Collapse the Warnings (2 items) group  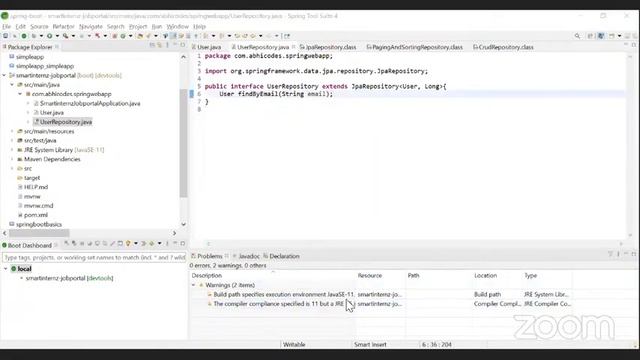(x=193, y=285)
